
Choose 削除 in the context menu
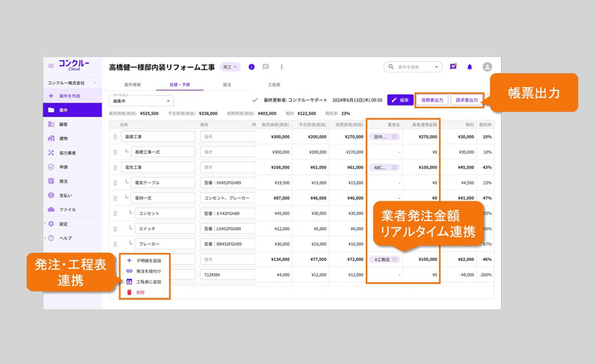click(140, 292)
